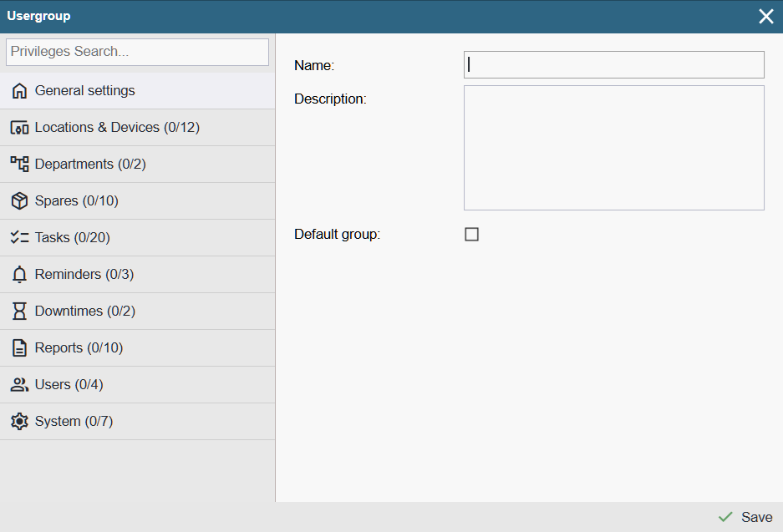Click the Users people icon
Viewport: 783px width, 532px height.
[19, 385]
